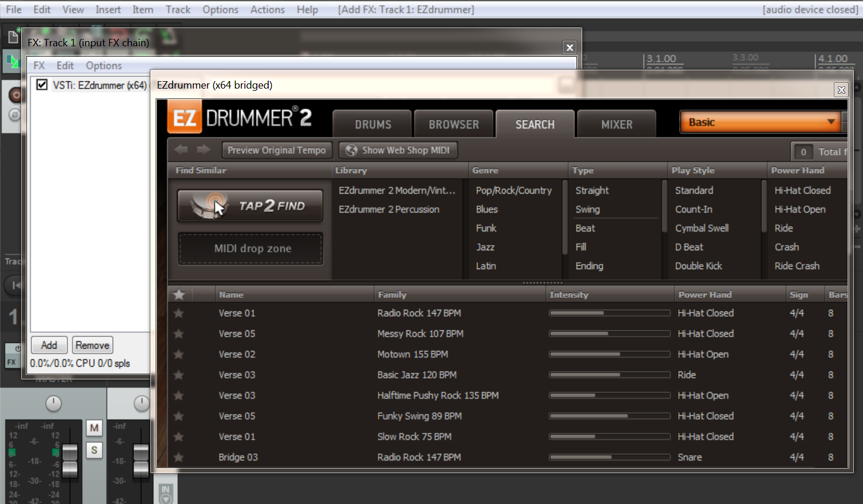Favorite the Messy Rock Verse 05 star

click(x=179, y=334)
